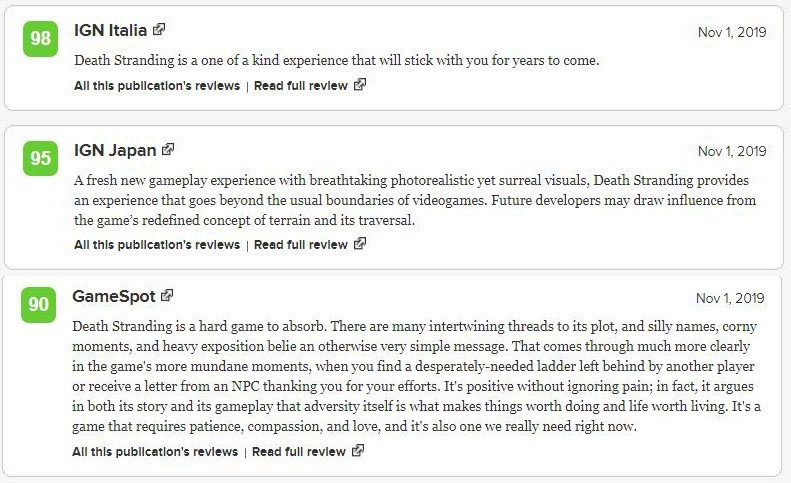View all of IGN Japan's reviews
Screen dimensions: 791x483
(x=157, y=245)
